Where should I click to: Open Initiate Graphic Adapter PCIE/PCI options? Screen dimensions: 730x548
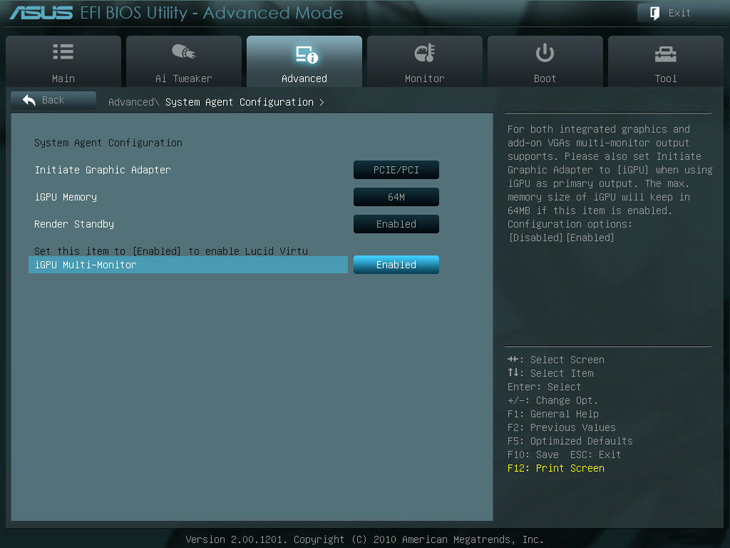396,170
